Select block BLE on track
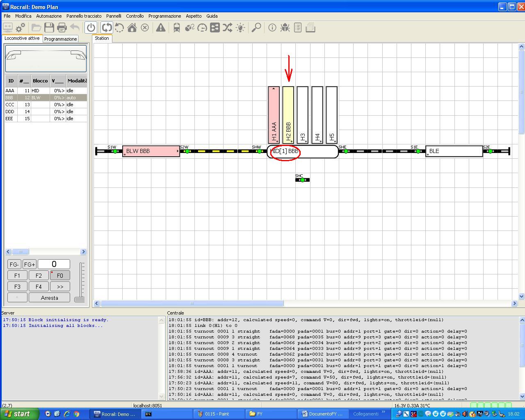This screenshot has height=420, width=525. (454, 151)
